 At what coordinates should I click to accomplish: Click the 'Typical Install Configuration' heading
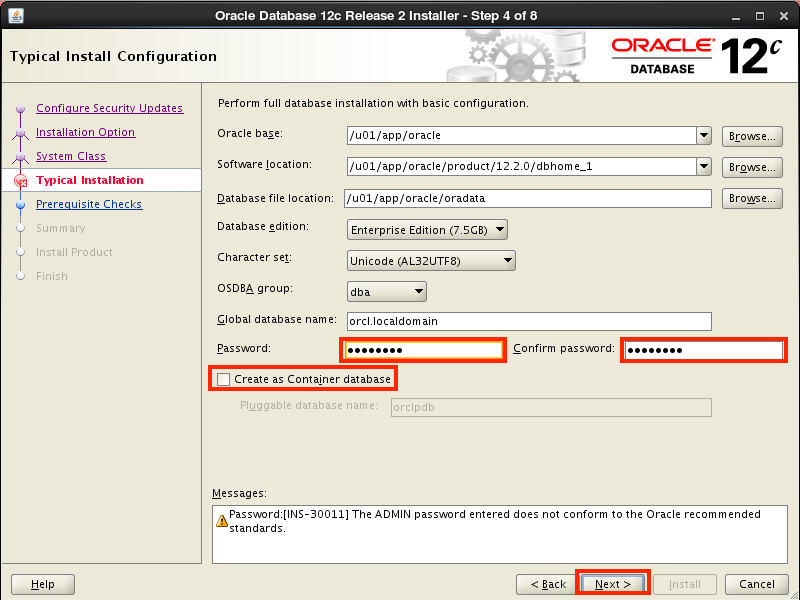click(x=113, y=56)
